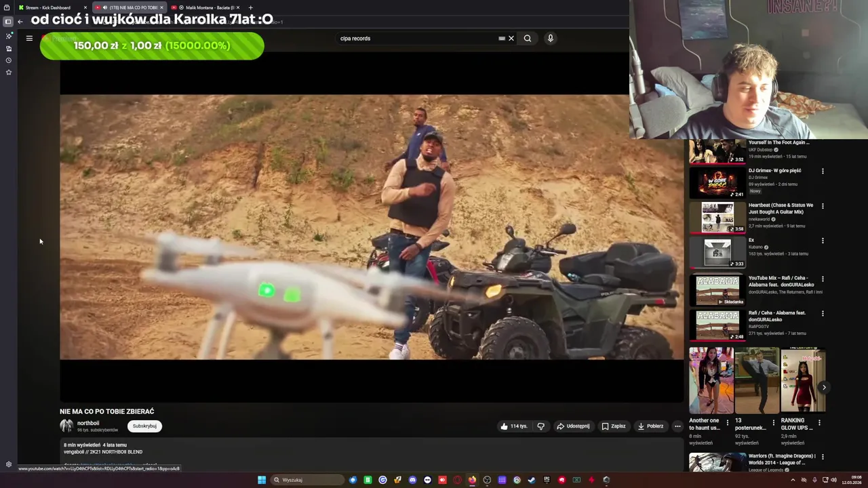Mute audio on the NIE MA CO PO TOBIE tab
This screenshot has width=868, height=488.
tap(104, 7)
